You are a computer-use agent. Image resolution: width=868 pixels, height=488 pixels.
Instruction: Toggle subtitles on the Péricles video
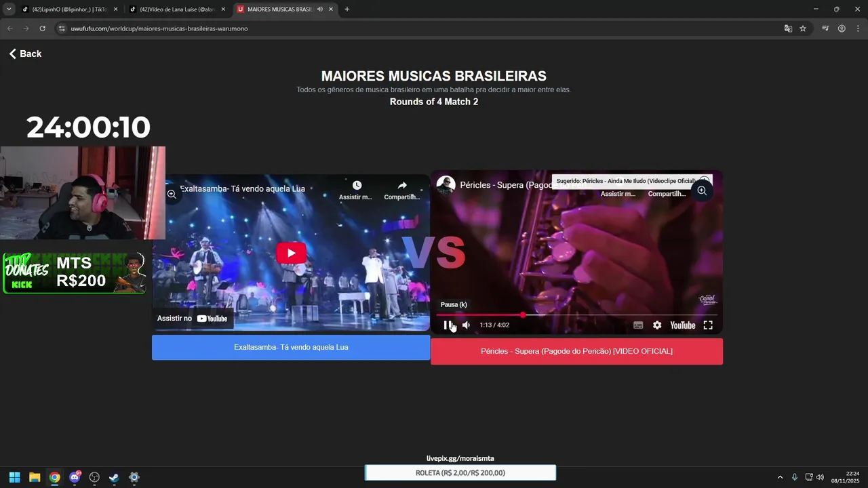[x=638, y=325]
